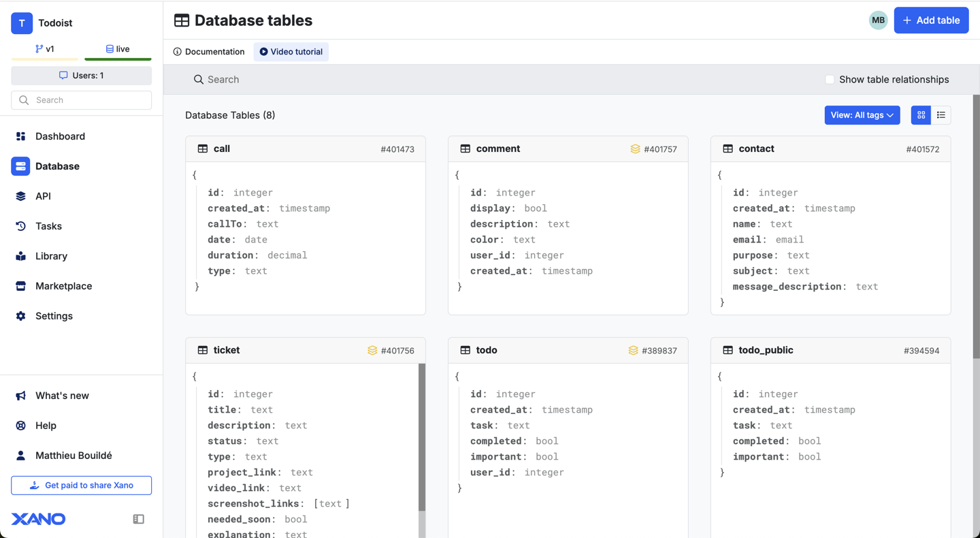Open the API stacked-layers icon
The width and height of the screenshot is (980, 538).
20,196
